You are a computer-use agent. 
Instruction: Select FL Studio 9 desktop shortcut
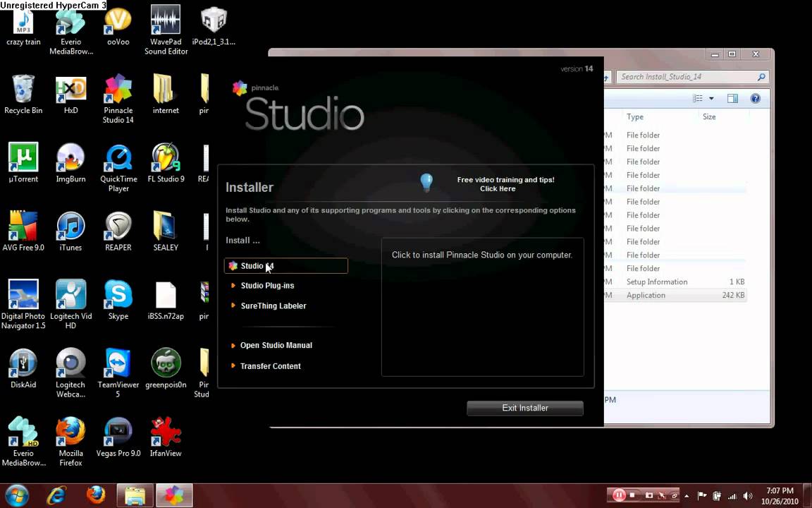point(166,163)
